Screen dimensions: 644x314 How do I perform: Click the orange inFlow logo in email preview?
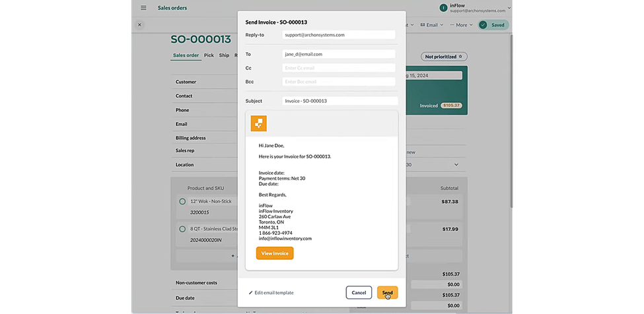coord(259,123)
